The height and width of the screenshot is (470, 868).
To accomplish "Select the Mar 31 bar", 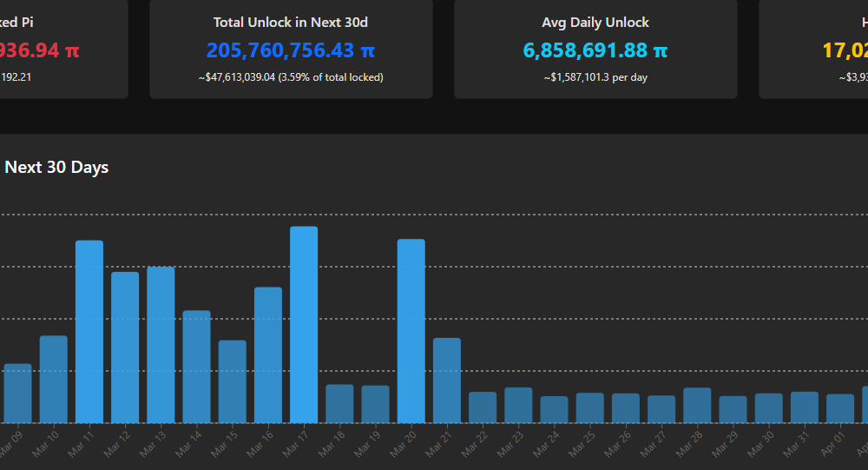I will pyautogui.click(x=805, y=407).
